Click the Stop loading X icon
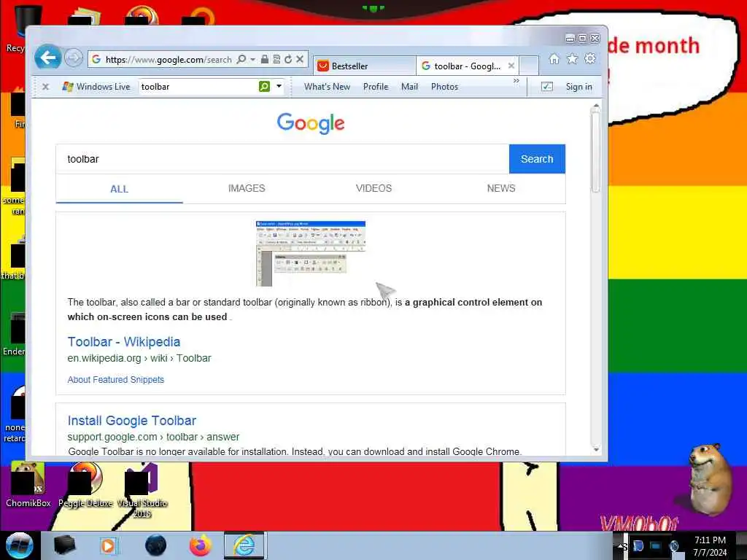 click(x=300, y=59)
